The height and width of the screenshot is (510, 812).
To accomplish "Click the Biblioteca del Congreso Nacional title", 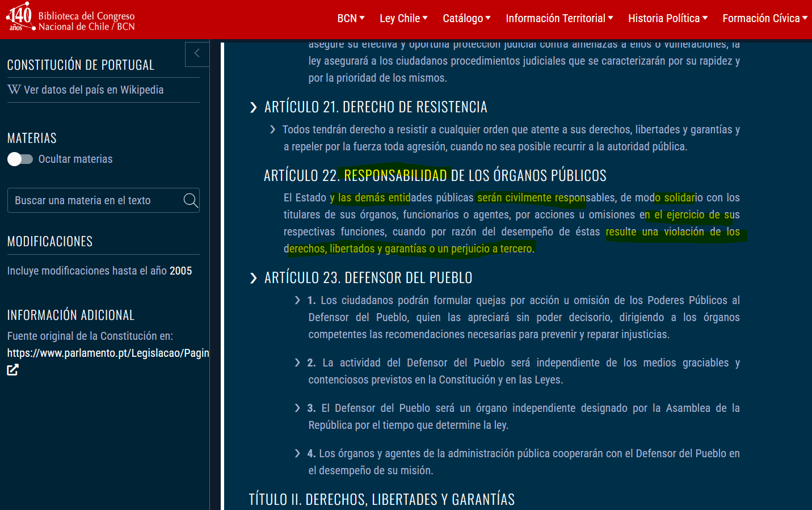I will pos(87,21).
